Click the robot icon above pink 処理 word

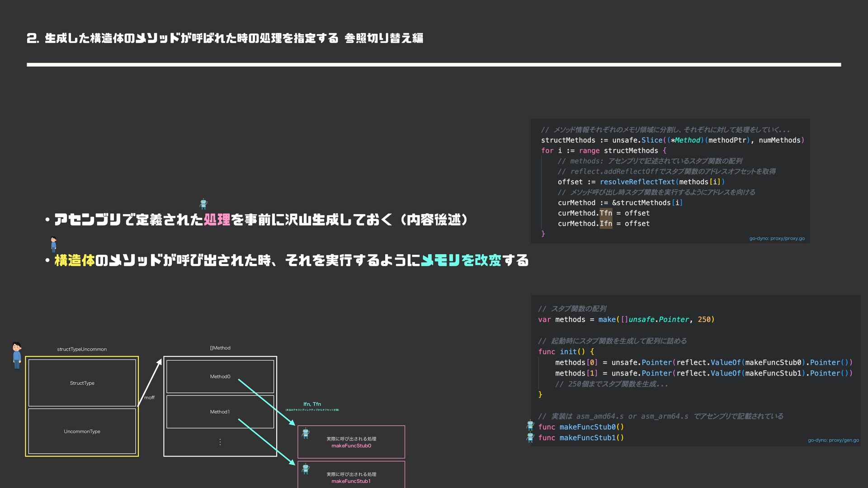[x=203, y=204]
